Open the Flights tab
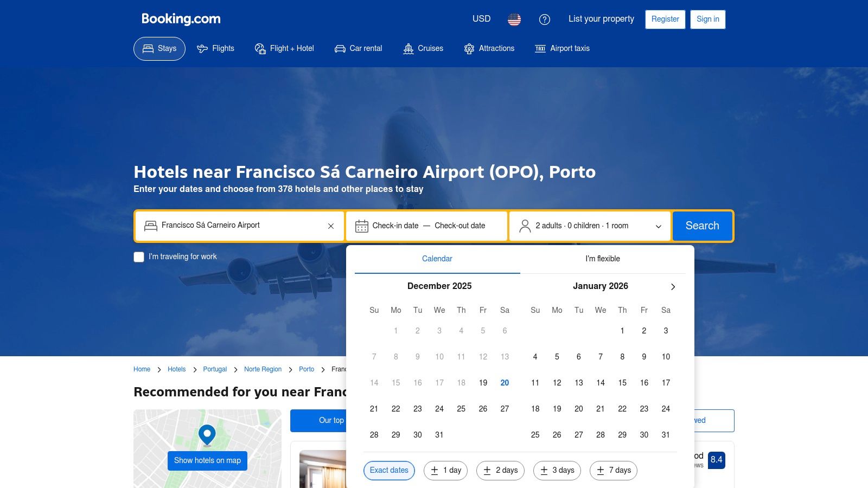The height and width of the screenshot is (488, 868). [215, 49]
